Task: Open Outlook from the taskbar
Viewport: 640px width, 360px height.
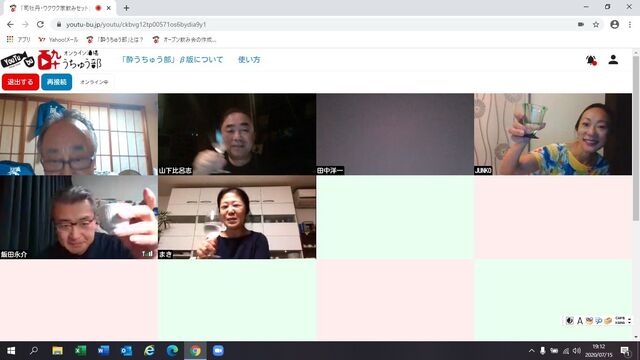Action: [x=126, y=351]
